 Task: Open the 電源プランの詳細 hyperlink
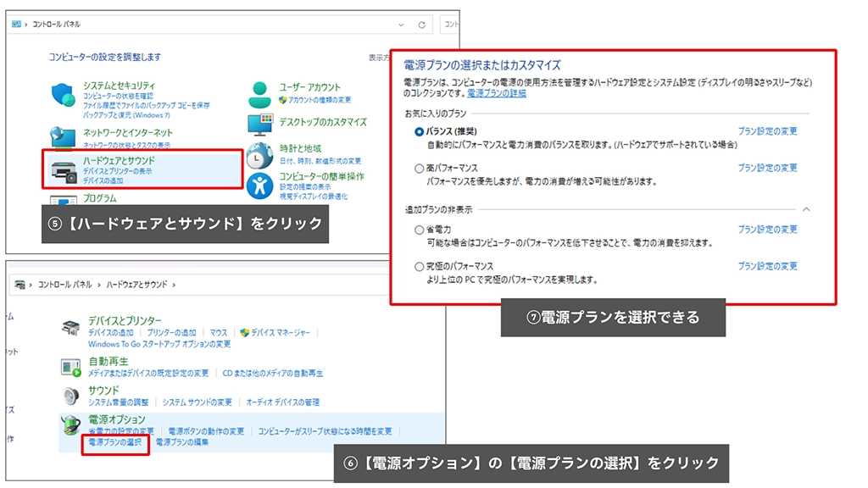497,93
